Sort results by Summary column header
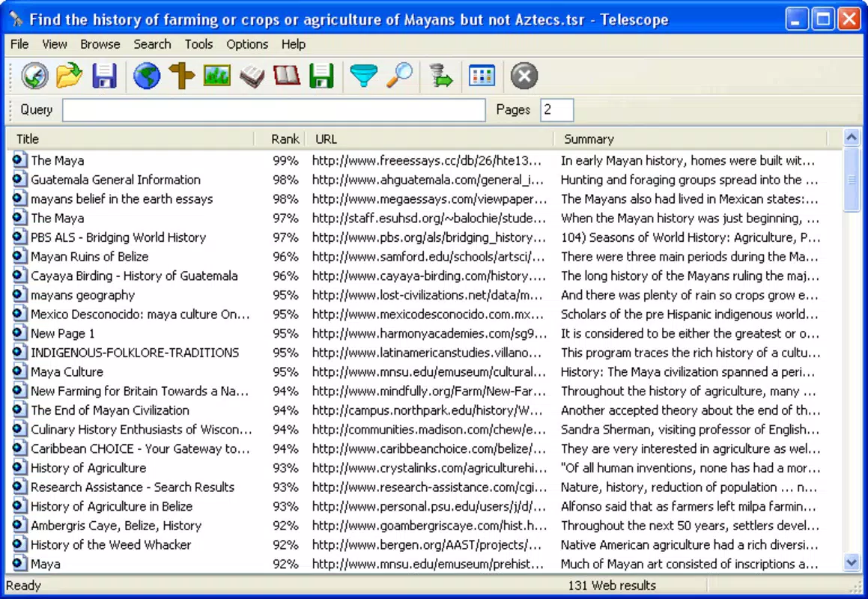 691,139
